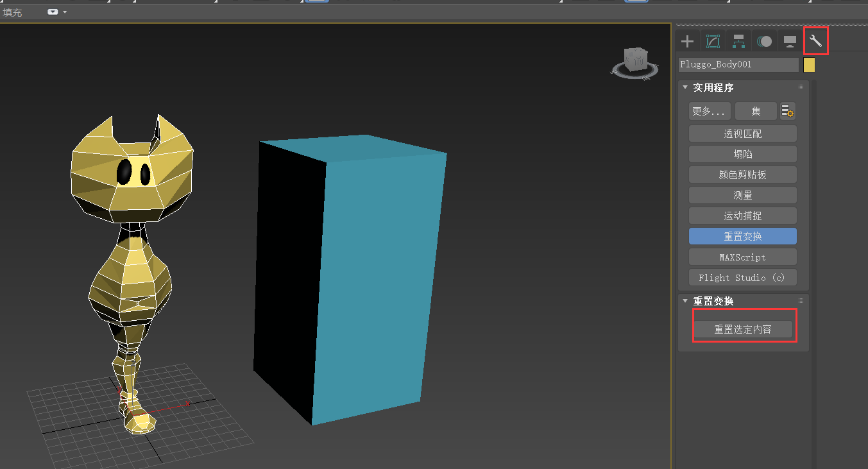
Task: Open the Display panel icon
Action: 790,40
